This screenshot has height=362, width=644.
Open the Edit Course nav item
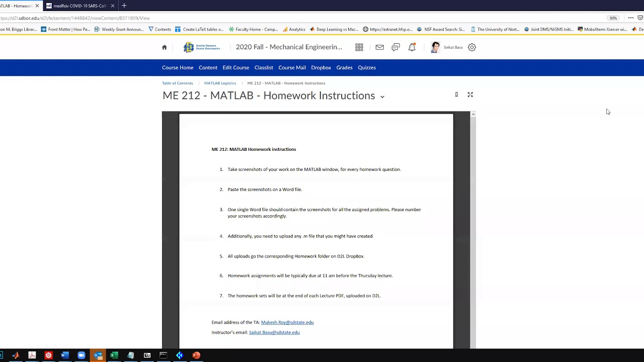[236, 67]
